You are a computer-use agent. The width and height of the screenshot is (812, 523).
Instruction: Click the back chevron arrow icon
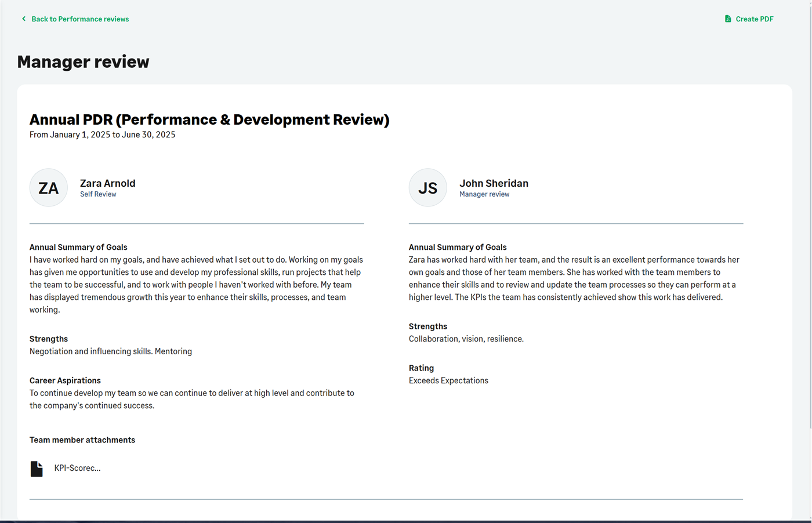(x=24, y=19)
